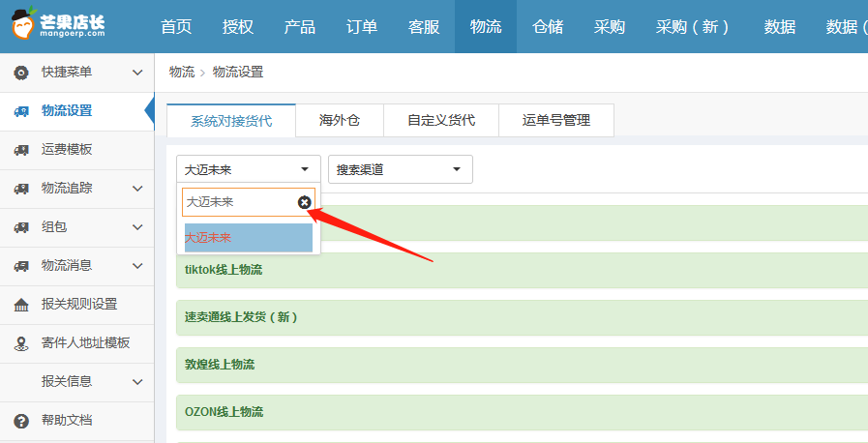Click the bank icon beside 报关规则设置

[x=21, y=305]
